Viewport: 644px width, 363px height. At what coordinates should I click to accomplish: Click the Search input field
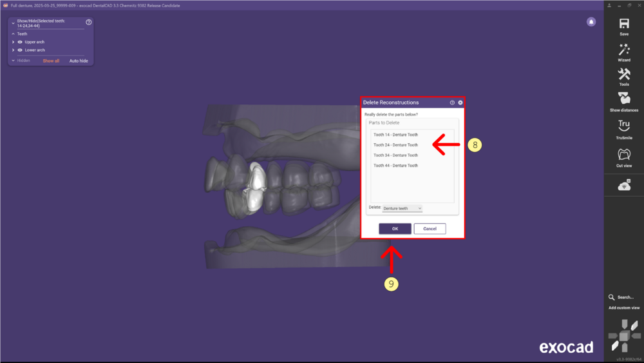point(625,297)
